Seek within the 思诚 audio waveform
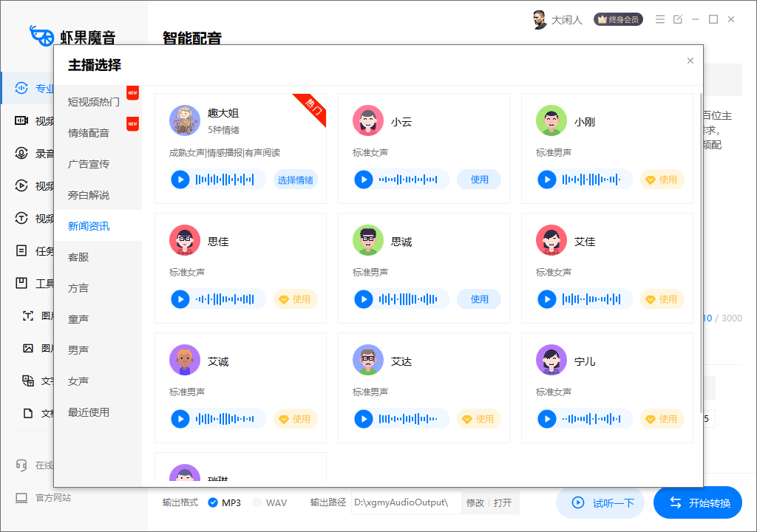Screen dimensions: 757x532 [408, 299]
